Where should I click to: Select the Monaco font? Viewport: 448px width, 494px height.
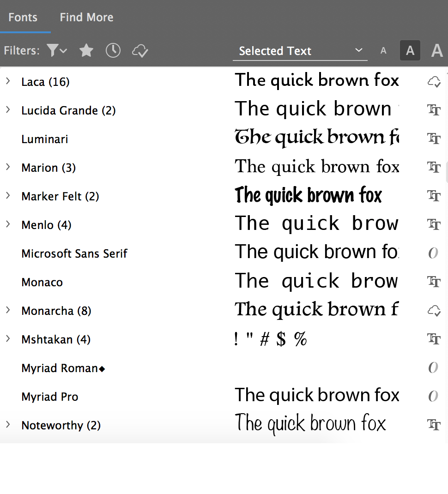tap(42, 282)
